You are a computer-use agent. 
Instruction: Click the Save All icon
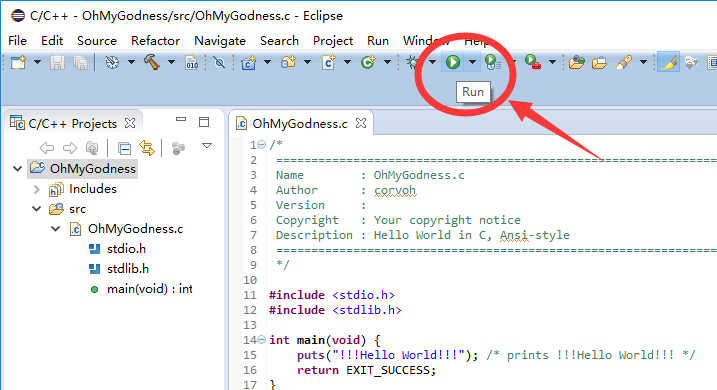coord(80,62)
